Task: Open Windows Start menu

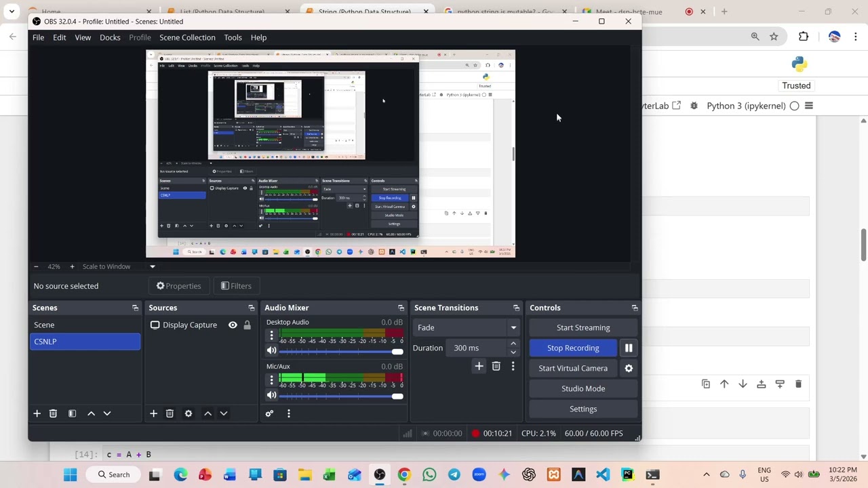Action: [70, 474]
